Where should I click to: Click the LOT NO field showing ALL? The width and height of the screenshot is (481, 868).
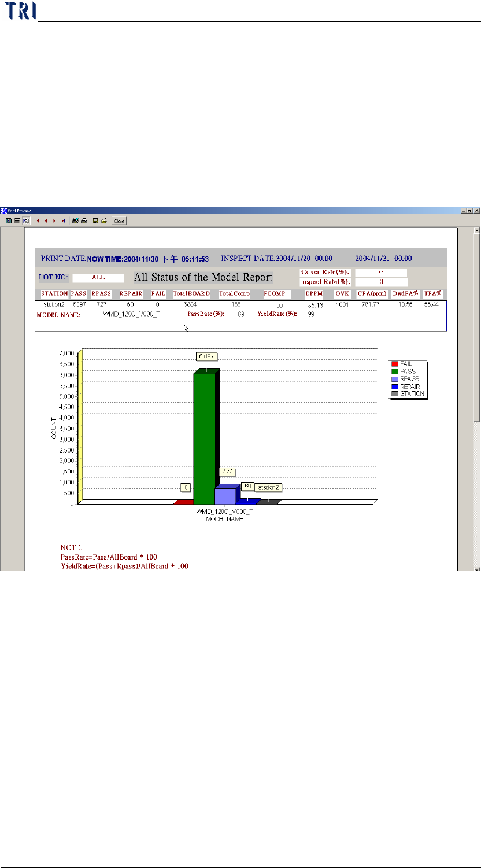click(x=98, y=278)
